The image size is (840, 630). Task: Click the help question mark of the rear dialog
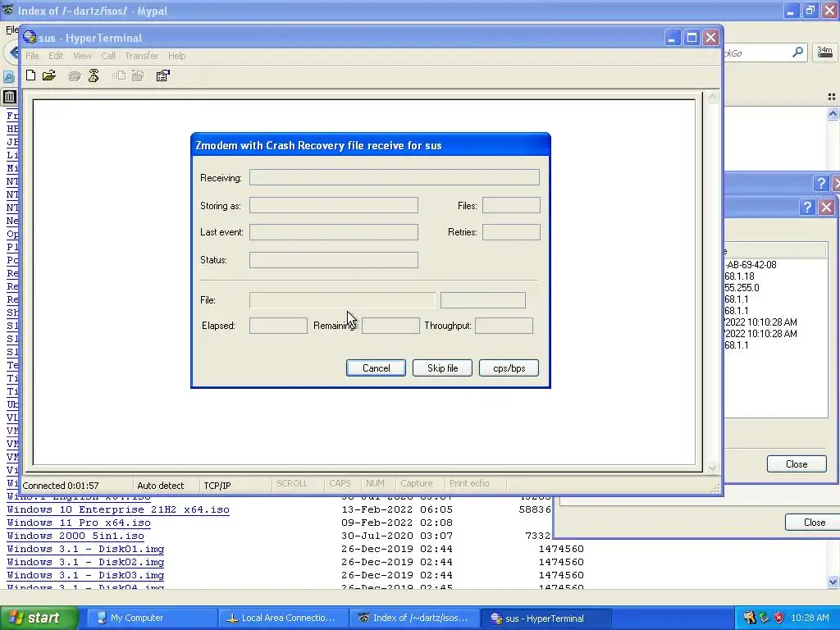tap(821, 183)
